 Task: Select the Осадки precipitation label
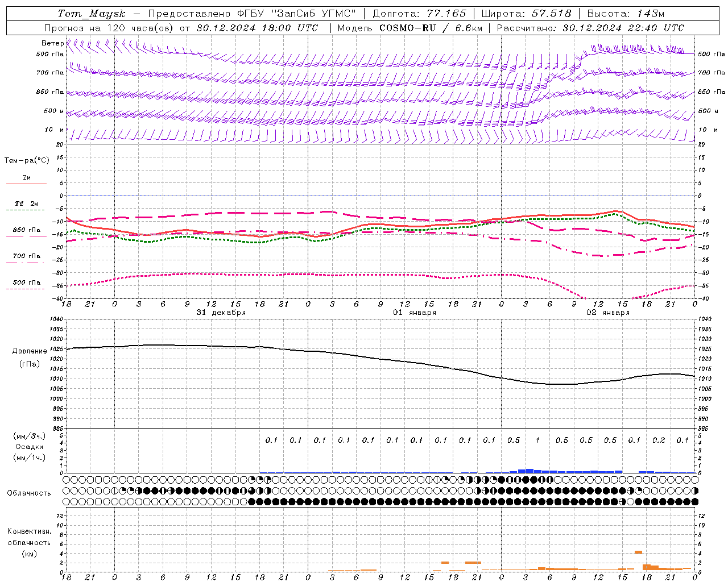pyautogui.click(x=30, y=447)
